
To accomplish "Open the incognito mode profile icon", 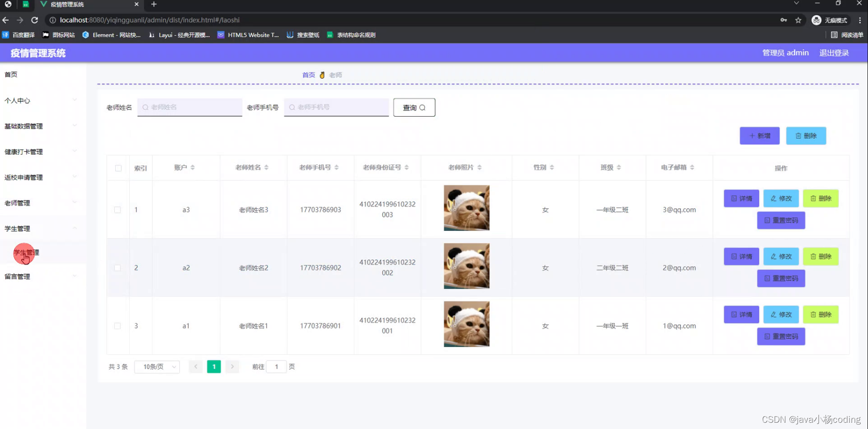I will [829, 20].
